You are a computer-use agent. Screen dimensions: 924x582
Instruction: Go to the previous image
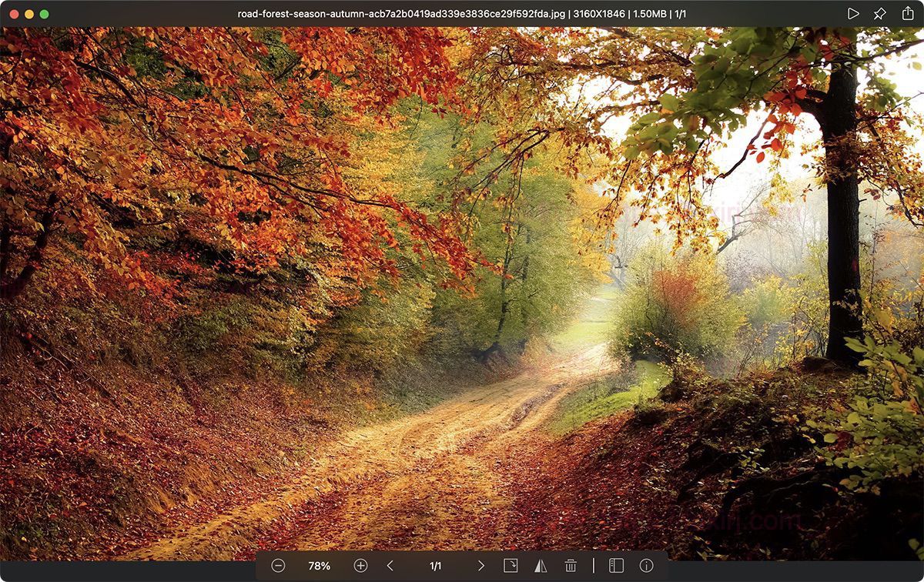click(x=390, y=565)
